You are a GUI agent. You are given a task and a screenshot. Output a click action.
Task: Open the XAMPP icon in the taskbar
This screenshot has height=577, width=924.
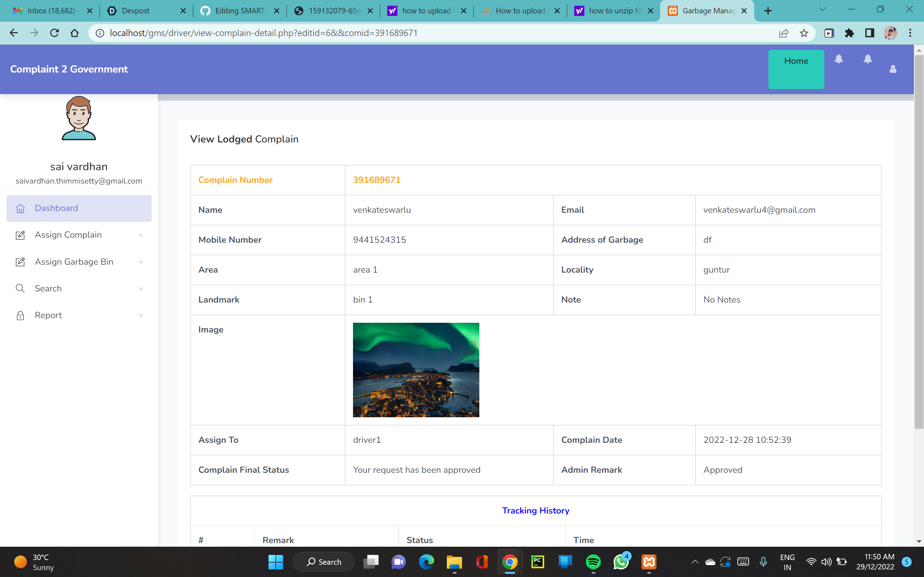point(649,562)
